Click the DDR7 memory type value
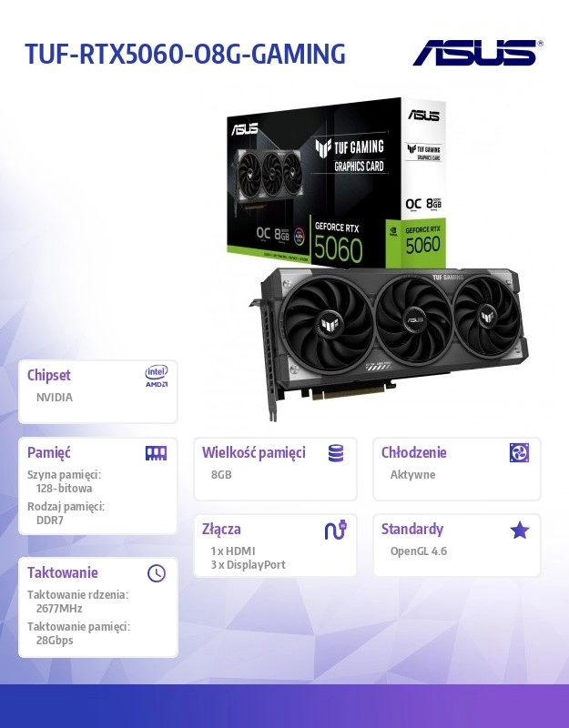 [50, 520]
